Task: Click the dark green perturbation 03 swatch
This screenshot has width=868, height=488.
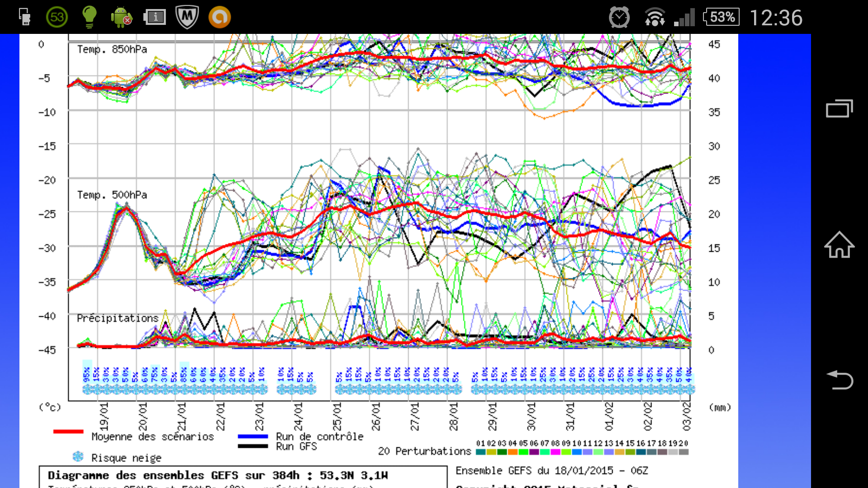Action: [502, 452]
